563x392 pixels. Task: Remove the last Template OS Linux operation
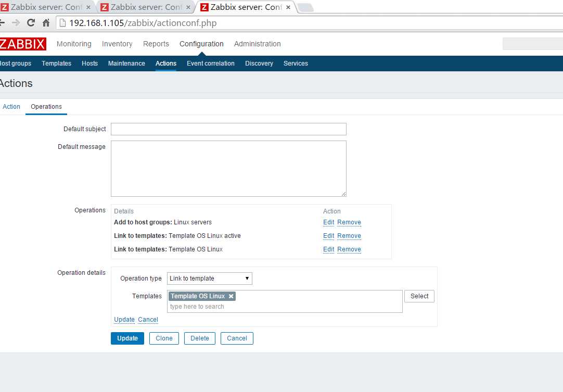coord(349,249)
